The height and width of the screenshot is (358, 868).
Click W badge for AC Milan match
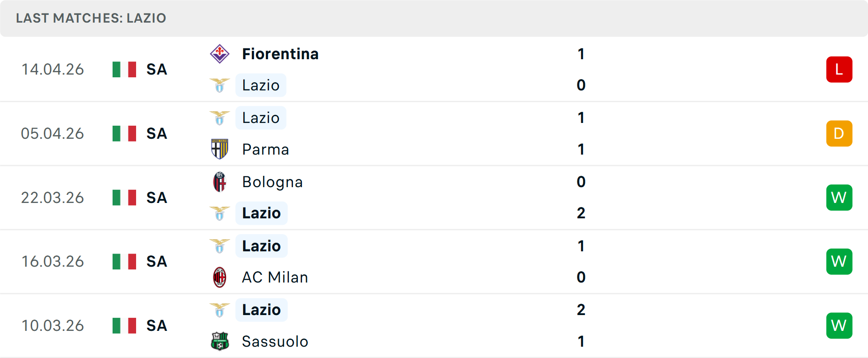[839, 261]
